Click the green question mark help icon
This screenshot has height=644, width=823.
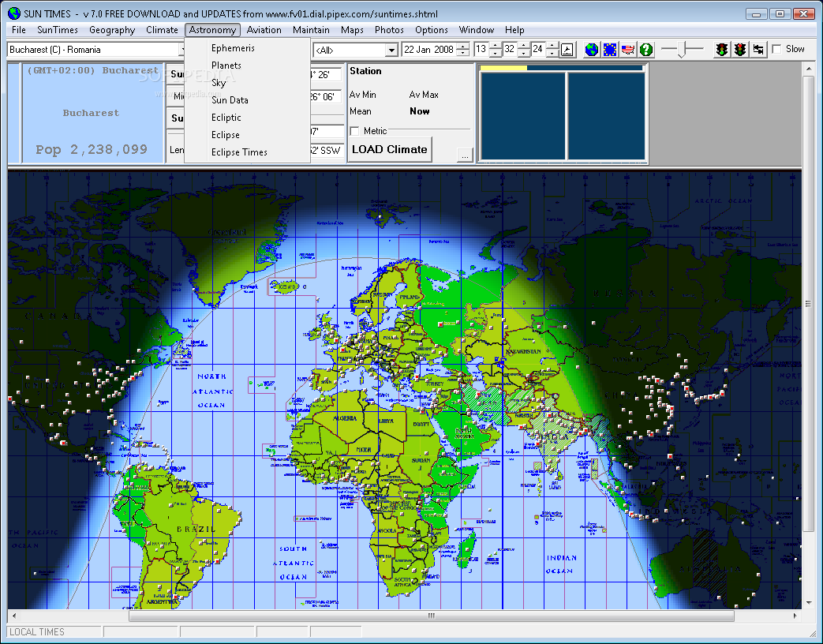[x=646, y=50]
